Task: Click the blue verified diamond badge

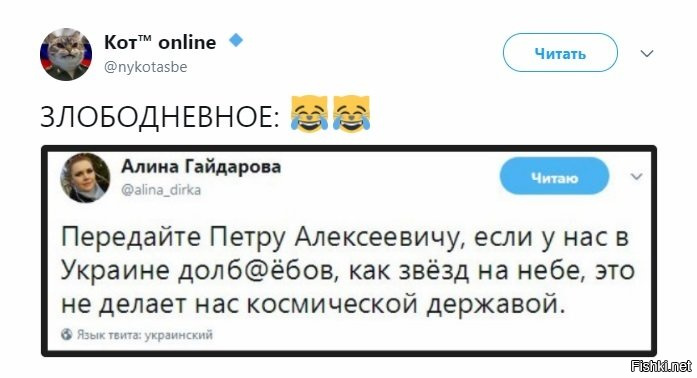Action: (236, 41)
